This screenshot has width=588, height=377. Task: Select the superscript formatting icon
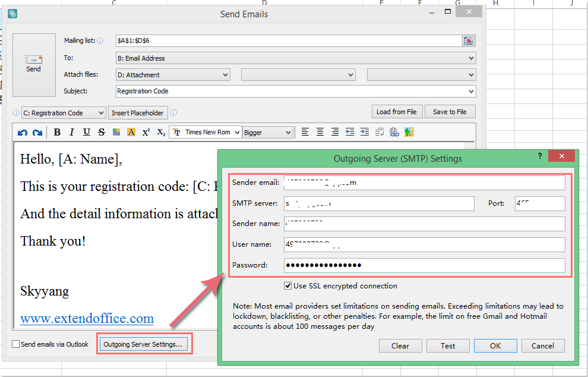(146, 131)
